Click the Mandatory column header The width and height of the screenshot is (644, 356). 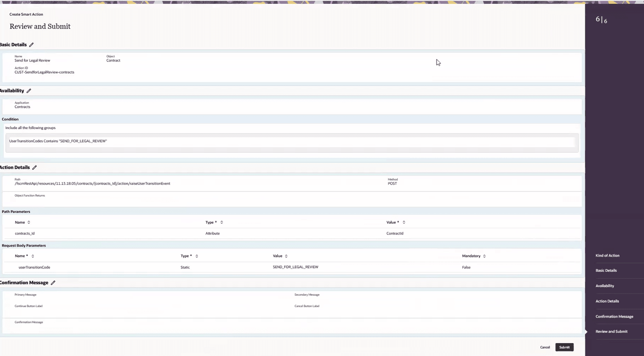471,256
